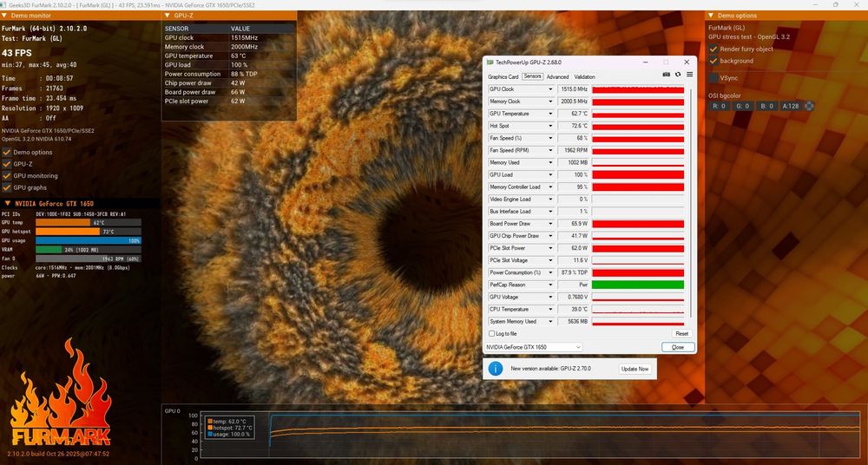Adjust the A:128 alpha value field
This screenshot has height=465, width=868.
[791, 106]
